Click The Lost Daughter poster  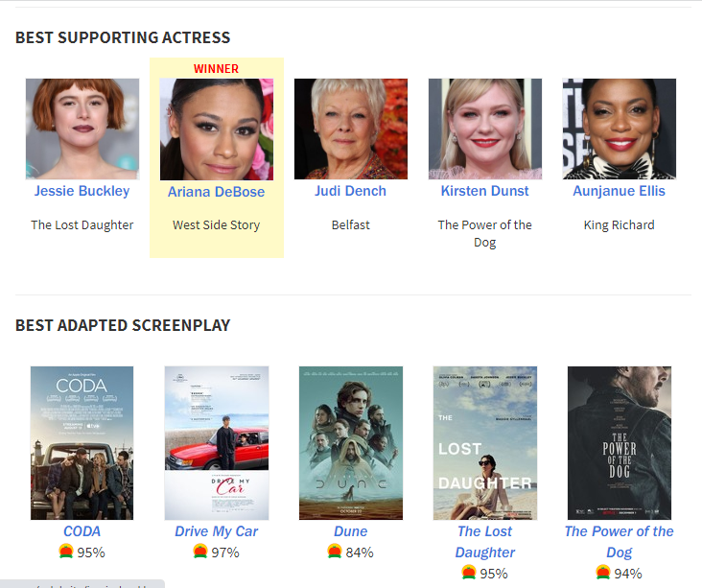point(485,443)
